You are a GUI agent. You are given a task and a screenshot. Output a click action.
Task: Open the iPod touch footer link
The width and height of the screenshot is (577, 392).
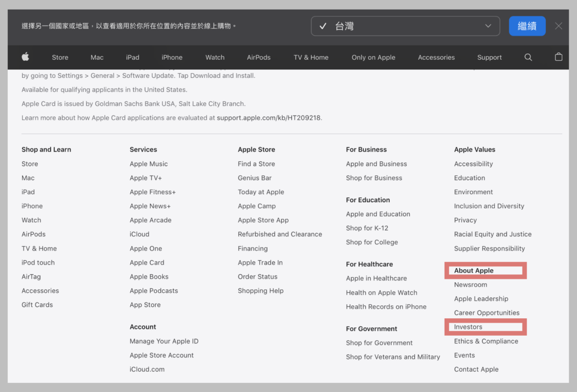pos(38,262)
